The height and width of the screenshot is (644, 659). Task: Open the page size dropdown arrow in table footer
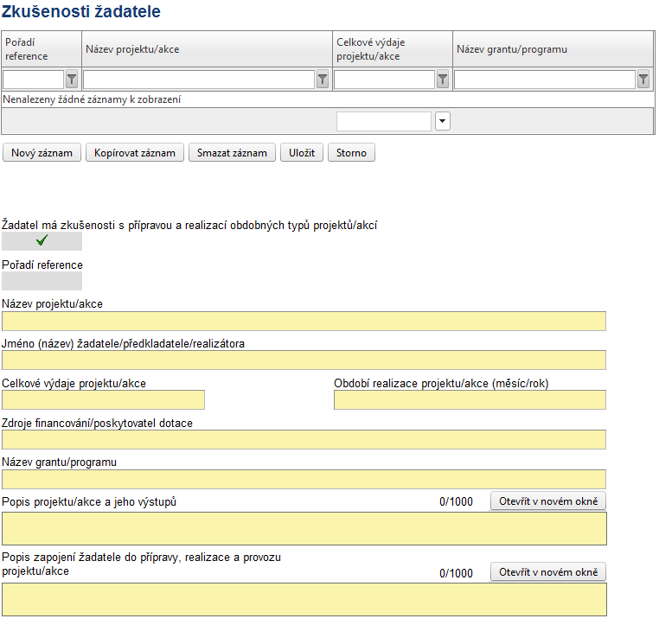(443, 121)
